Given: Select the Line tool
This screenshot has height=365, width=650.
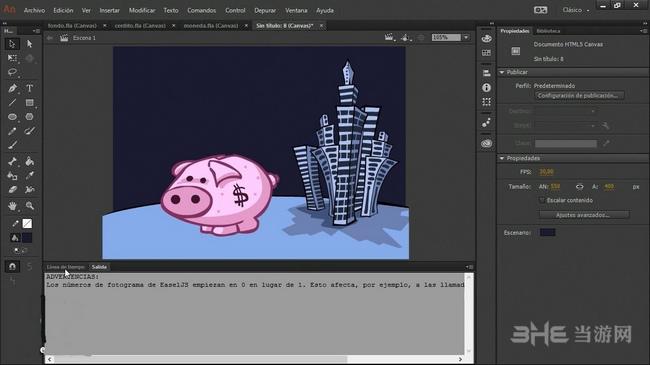Looking at the screenshot, I should tap(12, 102).
